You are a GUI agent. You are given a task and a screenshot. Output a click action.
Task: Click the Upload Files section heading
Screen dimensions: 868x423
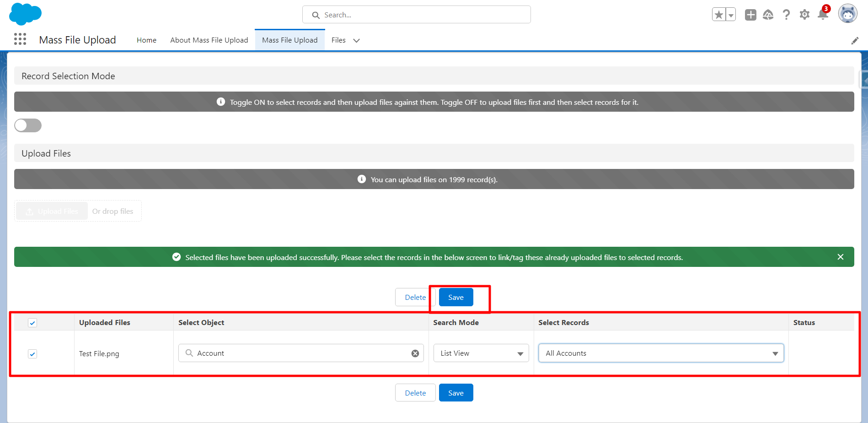point(46,153)
